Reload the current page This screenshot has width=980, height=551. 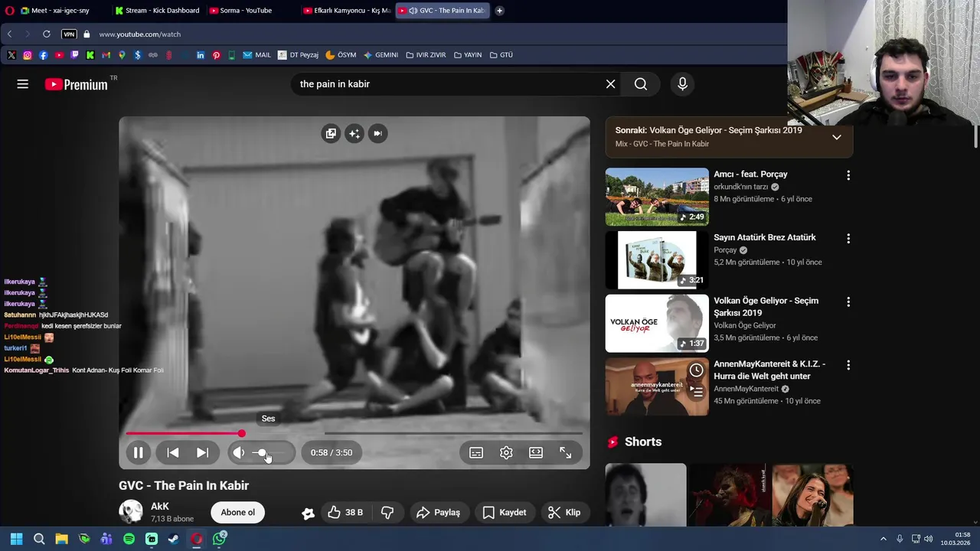[x=47, y=34]
